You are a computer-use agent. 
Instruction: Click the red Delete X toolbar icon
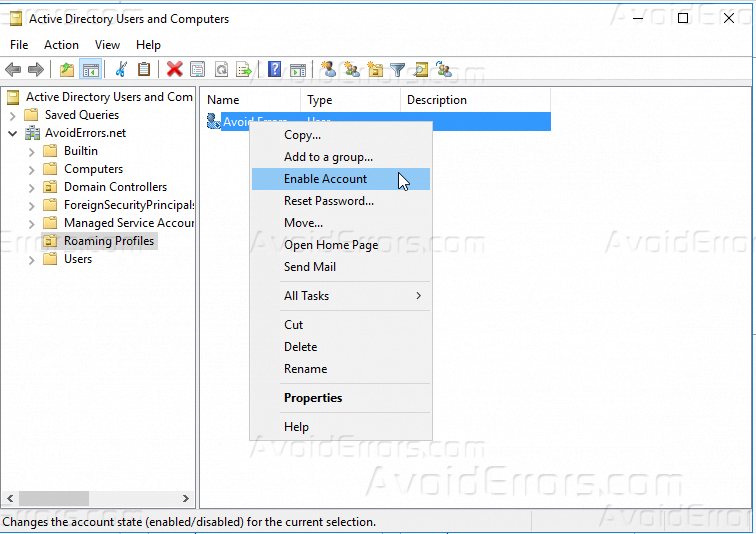coord(174,69)
